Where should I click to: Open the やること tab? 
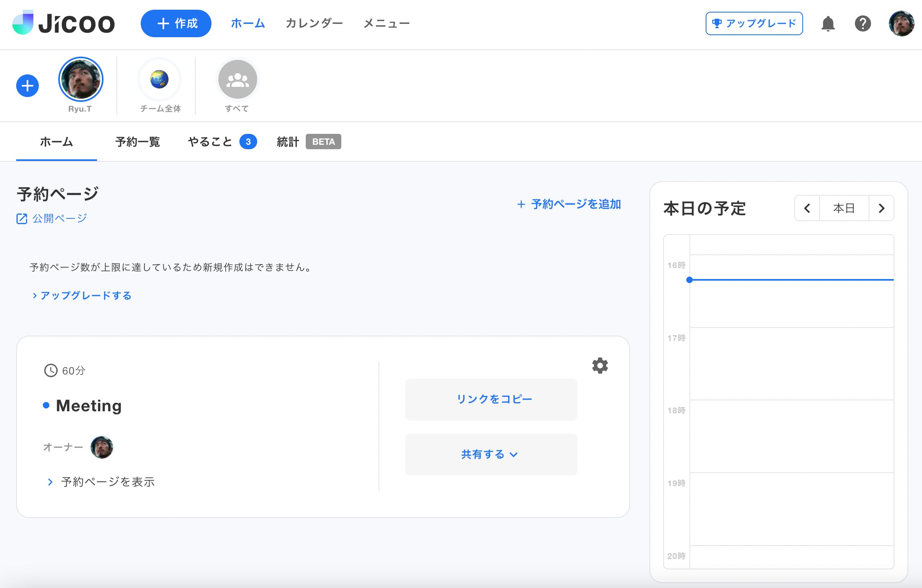click(210, 142)
